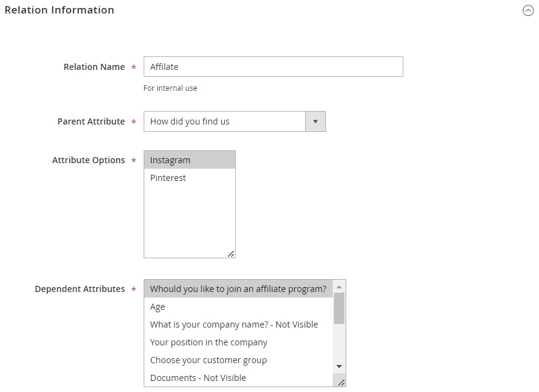Viewport: 539px width, 392px height.
Task: Open the Parent Attribute dropdown arrow
Action: pos(315,121)
